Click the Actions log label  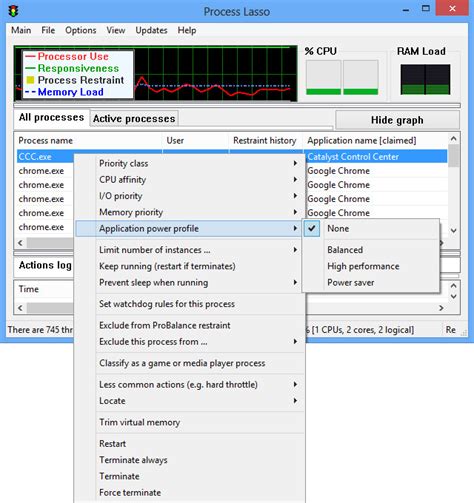(x=45, y=265)
